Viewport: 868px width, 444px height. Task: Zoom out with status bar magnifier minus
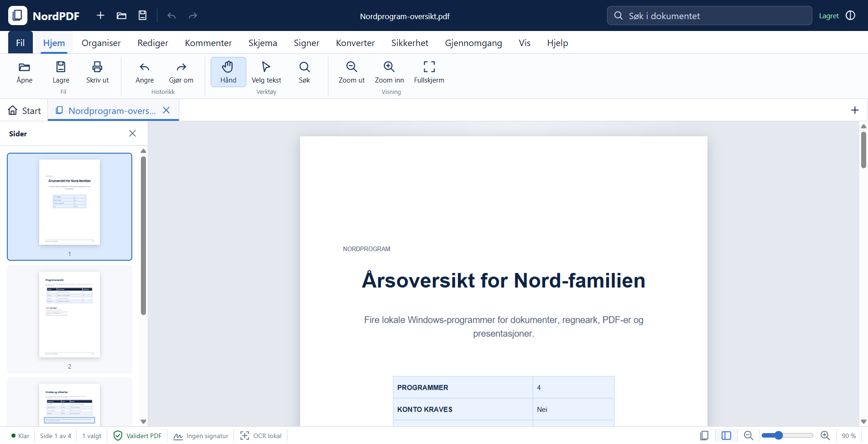[x=748, y=436]
